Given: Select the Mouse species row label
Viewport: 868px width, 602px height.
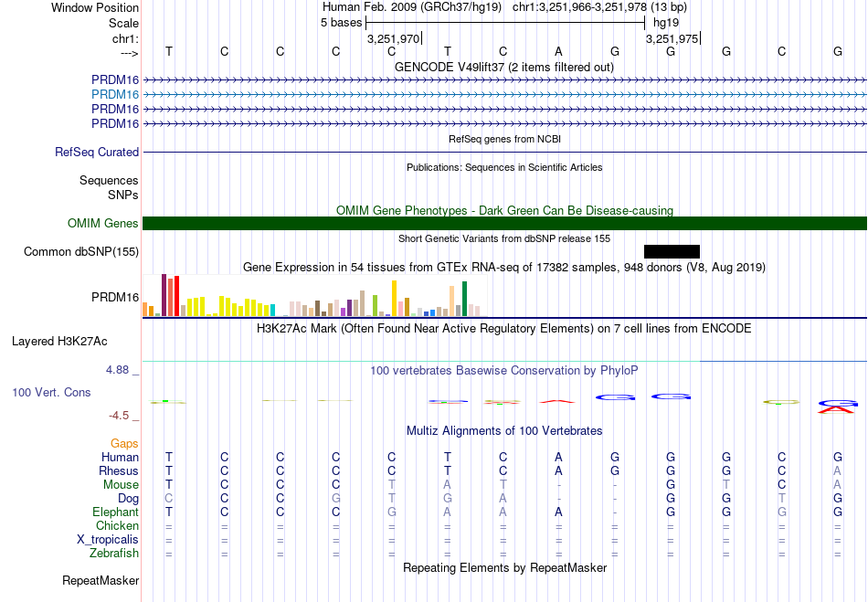Looking at the screenshot, I should (x=121, y=485).
